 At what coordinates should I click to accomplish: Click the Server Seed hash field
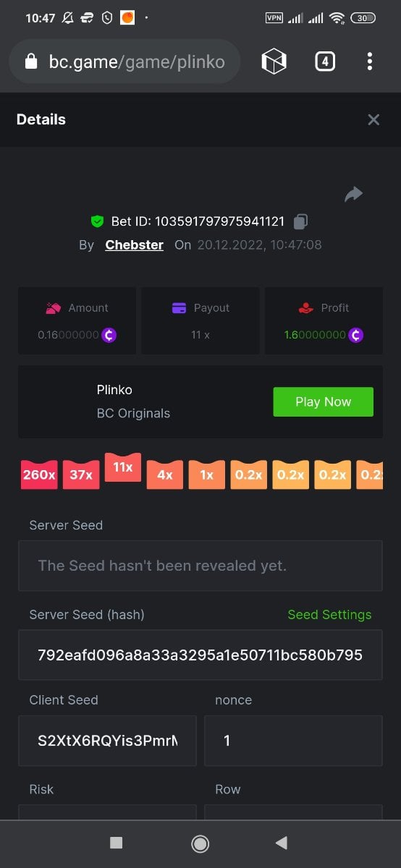[200, 655]
